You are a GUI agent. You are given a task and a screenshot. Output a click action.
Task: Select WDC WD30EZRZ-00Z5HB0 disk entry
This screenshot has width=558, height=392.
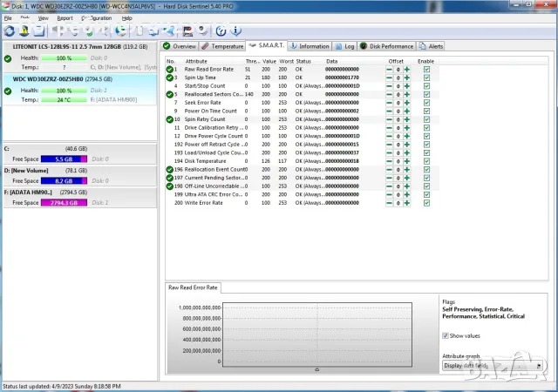(79, 89)
